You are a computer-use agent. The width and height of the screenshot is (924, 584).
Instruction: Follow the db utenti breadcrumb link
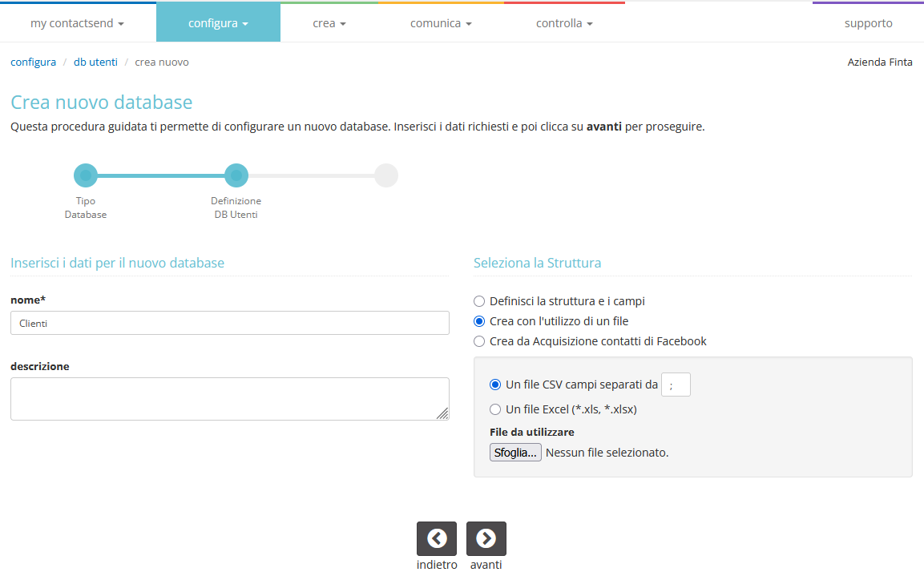(95, 62)
